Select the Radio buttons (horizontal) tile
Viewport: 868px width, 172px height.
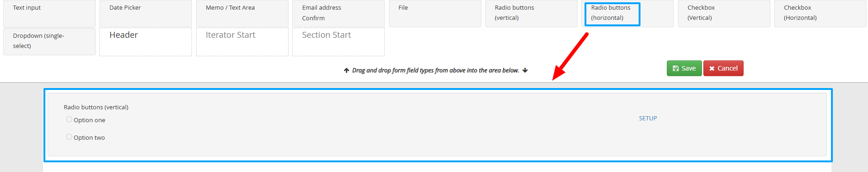tap(628, 13)
